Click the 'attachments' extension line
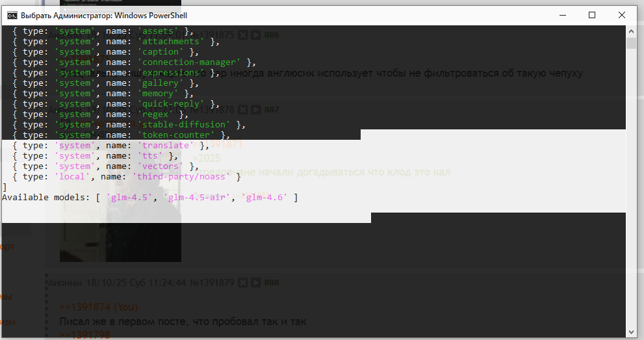Image resolution: width=644 pixels, height=340 pixels. (x=116, y=42)
